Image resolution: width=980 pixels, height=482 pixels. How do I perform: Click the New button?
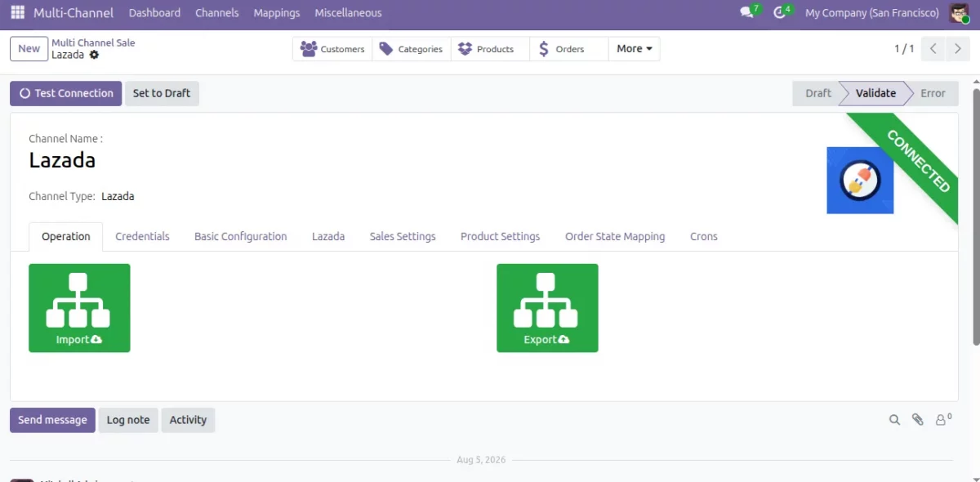point(29,49)
